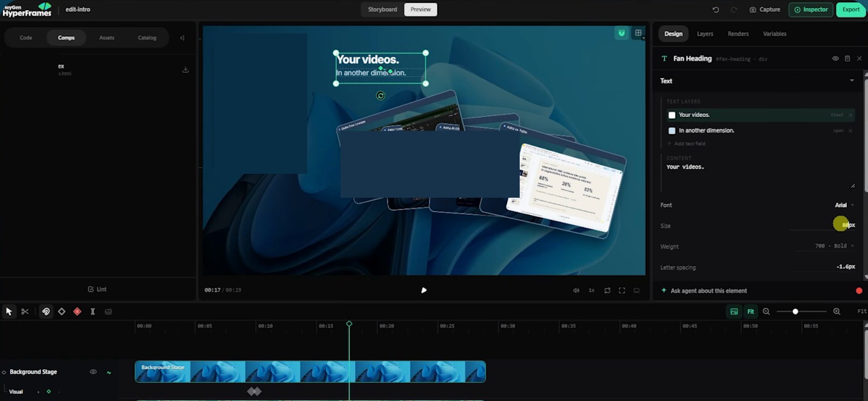Image resolution: width=868 pixels, height=401 pixels.
Task: Expand the Background Stage track
Action: (x=4, y=372)
